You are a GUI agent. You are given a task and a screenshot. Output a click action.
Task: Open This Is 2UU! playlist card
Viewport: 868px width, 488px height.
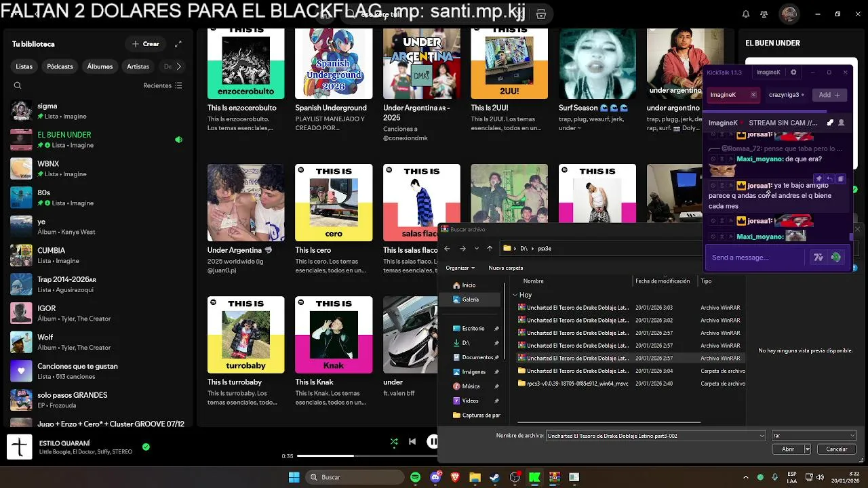click(509, 80)
